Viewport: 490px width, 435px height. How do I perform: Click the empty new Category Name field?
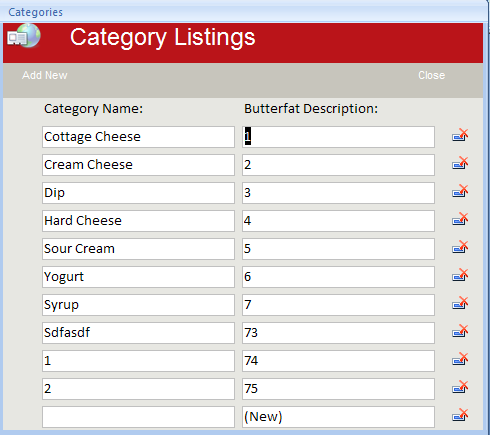tap(138, 417)
